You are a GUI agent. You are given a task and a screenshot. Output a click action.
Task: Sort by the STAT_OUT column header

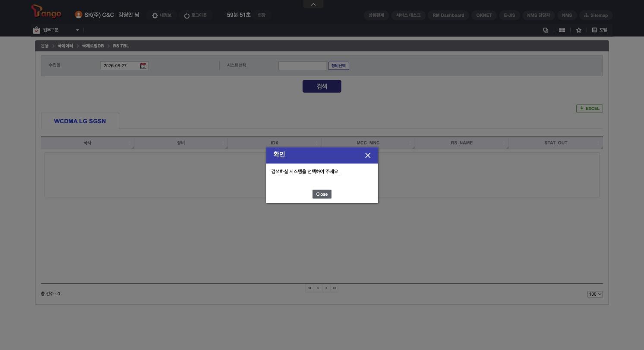pos(556,143)
